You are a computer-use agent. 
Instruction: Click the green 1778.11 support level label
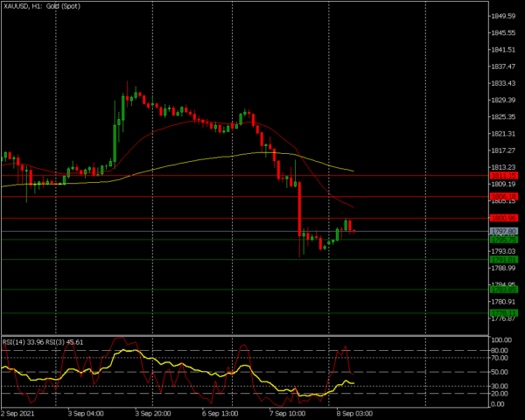coord(507,312)
